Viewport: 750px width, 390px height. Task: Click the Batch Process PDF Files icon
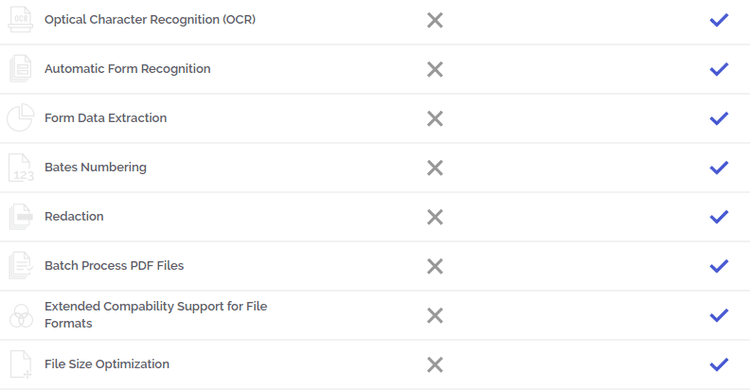[21, 266]
